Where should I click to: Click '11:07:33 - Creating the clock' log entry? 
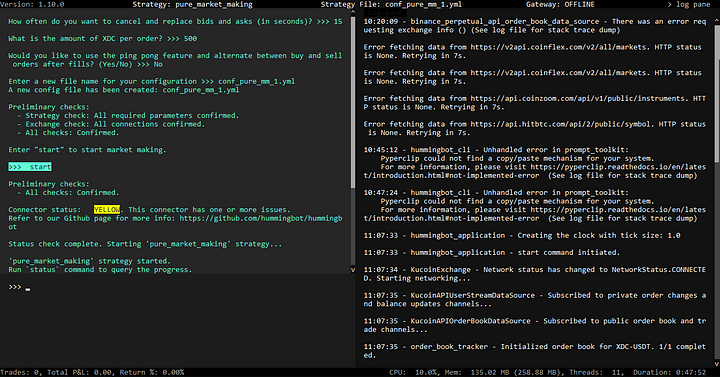pos(522,235)
